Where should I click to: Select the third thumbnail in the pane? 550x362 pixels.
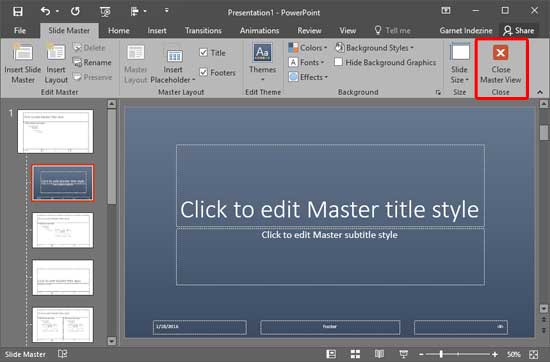pos(63,230)
